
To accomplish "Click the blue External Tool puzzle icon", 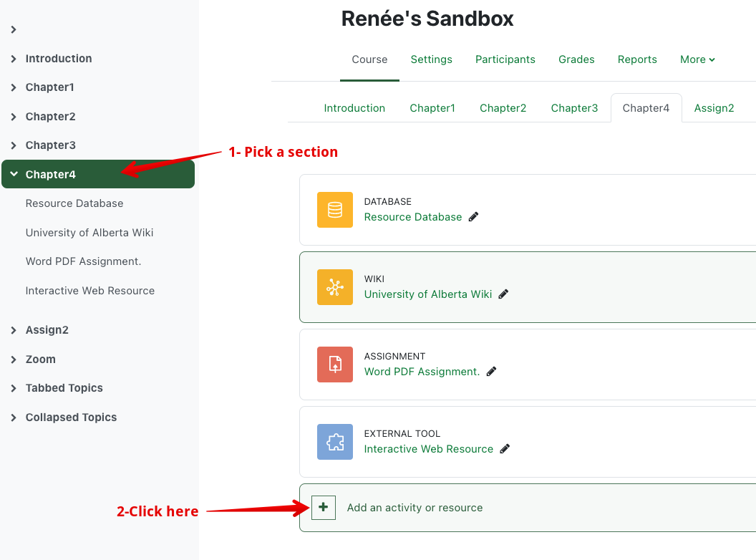I will pyautogui.click(x=334, y=442).
